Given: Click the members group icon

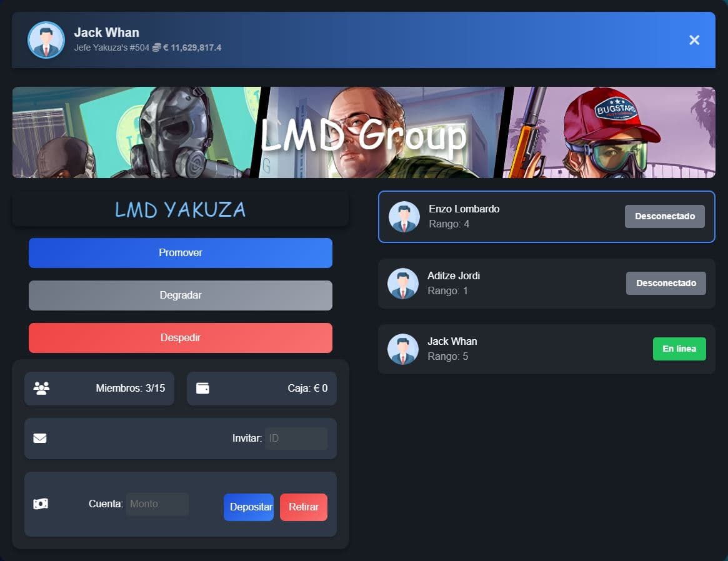Looking at the screenshot, I should click(x=42, y=388).
